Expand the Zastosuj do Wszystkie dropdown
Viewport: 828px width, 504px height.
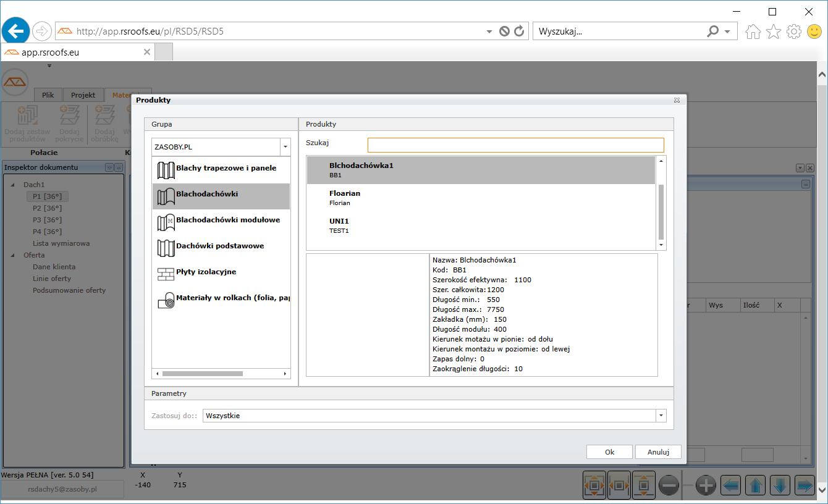coord(661,416)
